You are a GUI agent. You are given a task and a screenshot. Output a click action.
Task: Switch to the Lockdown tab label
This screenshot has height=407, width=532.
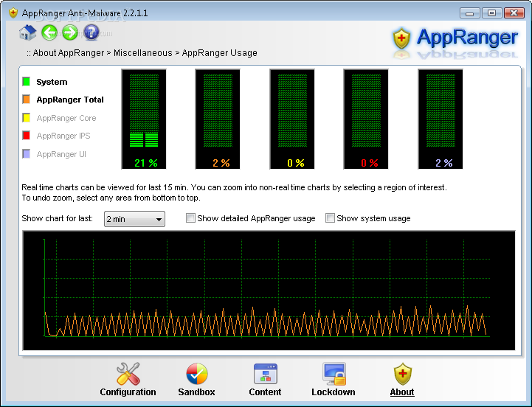tap(334, 392)
